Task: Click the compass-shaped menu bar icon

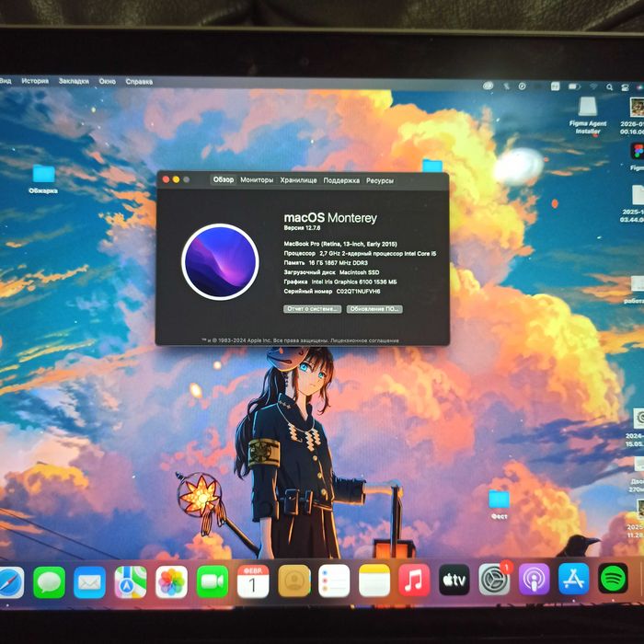Action: pos(522,86)
